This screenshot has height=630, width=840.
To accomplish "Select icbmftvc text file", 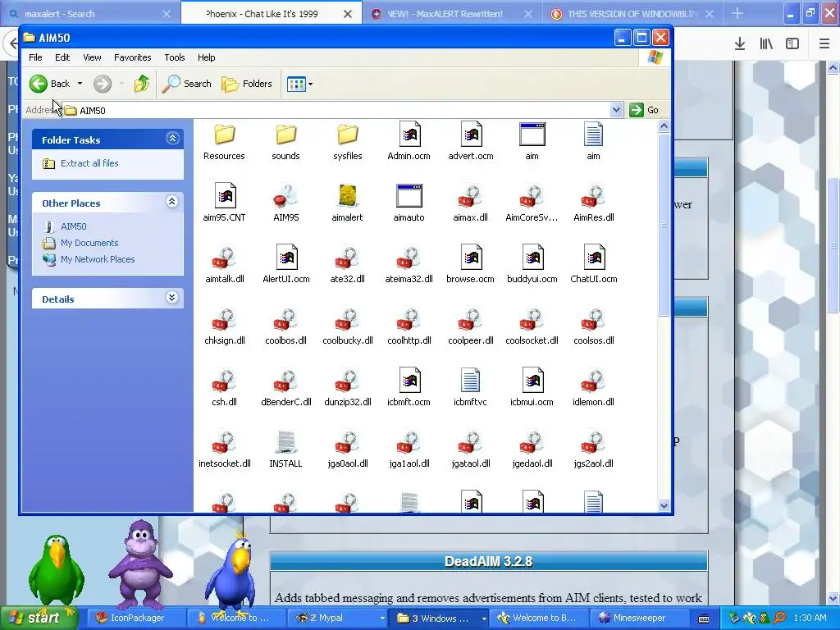I will [x=470, y=388].
